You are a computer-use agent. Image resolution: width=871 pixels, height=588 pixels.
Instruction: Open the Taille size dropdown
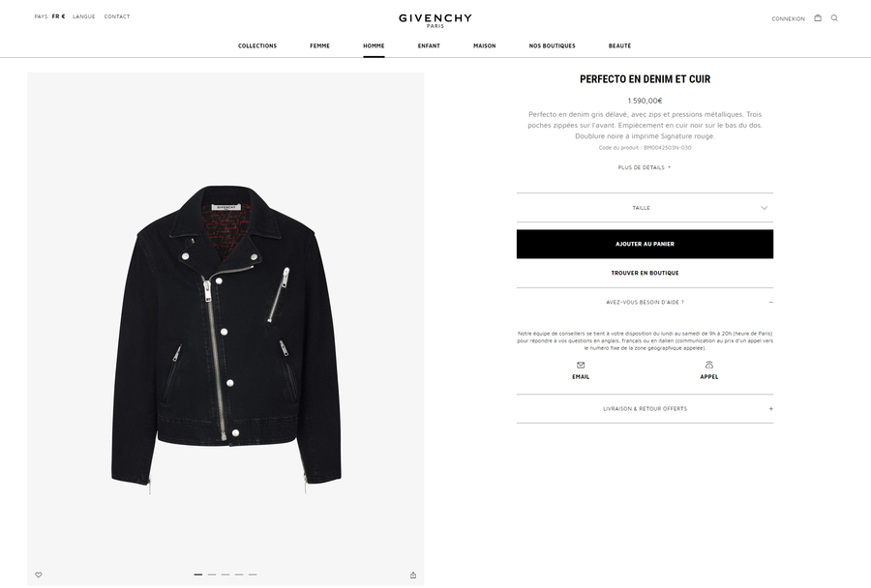coord(645,208)
